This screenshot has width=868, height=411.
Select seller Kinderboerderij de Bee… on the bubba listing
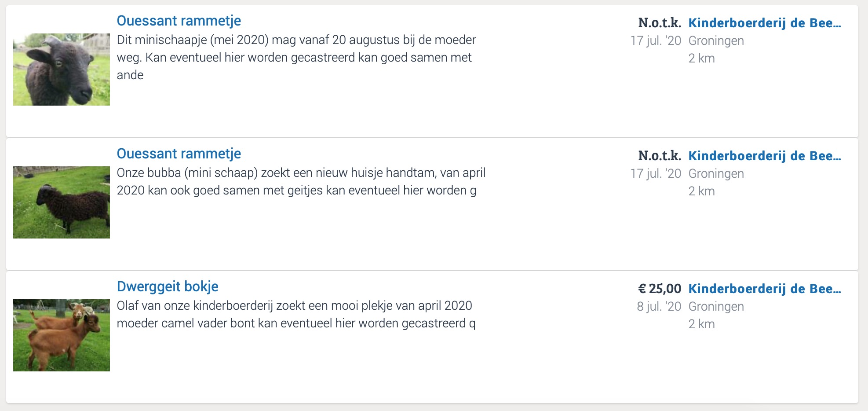point(764,156)
